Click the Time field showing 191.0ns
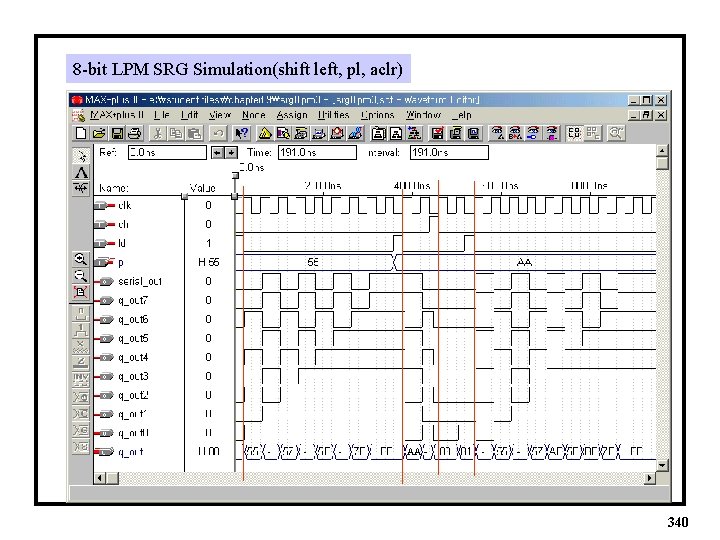The height and width of the screenshot is (540, 720). 317,153
